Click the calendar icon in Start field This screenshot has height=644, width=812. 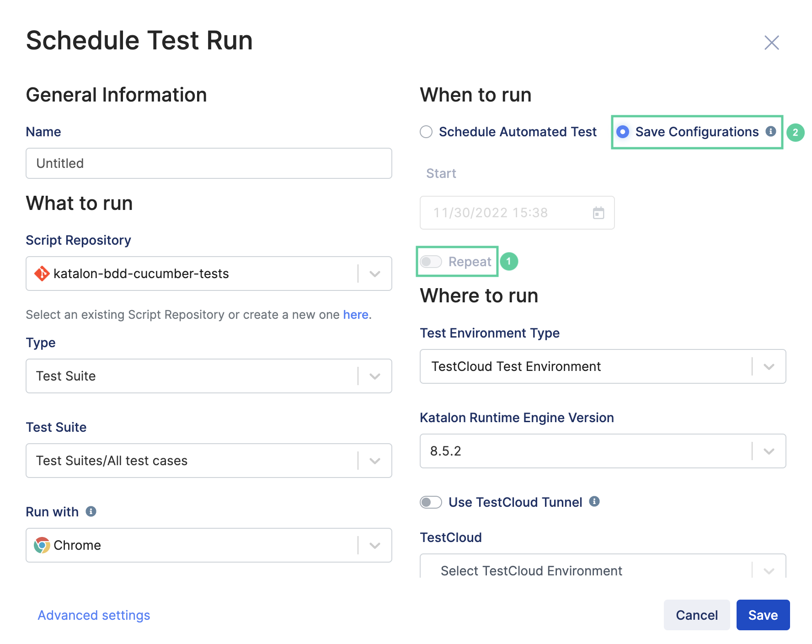(598, 213)
